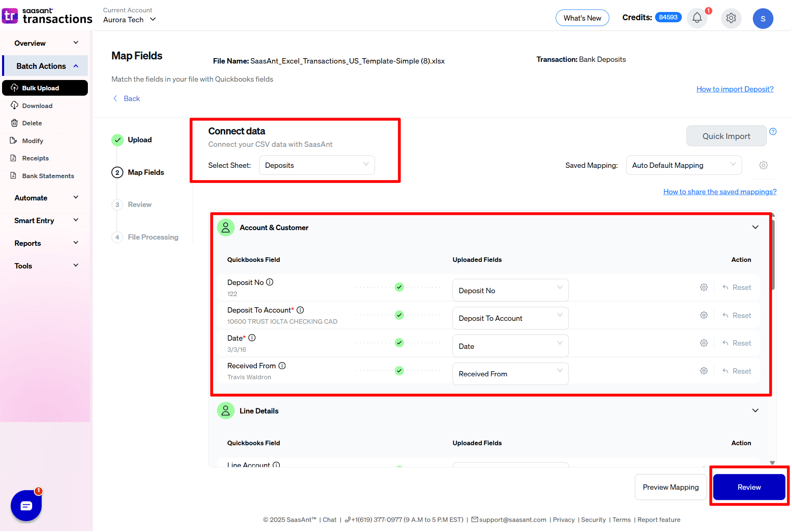Open settings gear in top header

coord(731,18)
